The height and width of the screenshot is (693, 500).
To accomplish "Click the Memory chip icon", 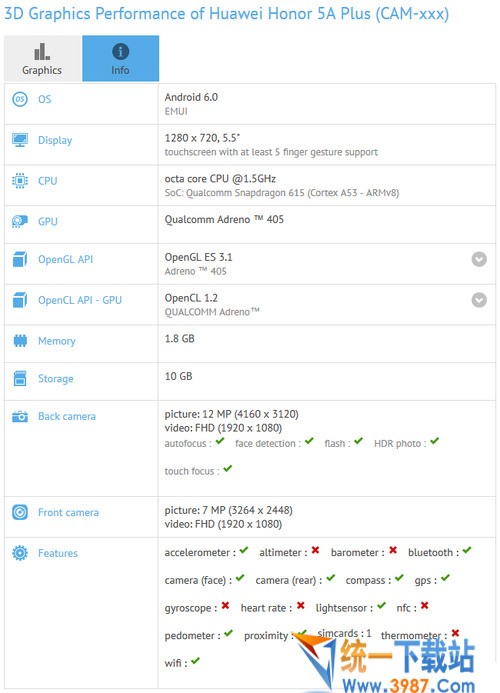I will pos(20,341).
